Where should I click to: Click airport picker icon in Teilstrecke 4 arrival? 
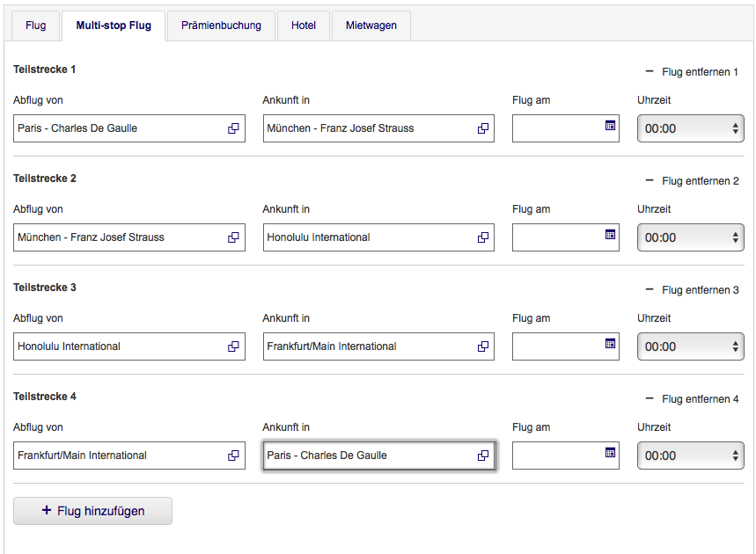pyautogui.click(x=482, y=456)
